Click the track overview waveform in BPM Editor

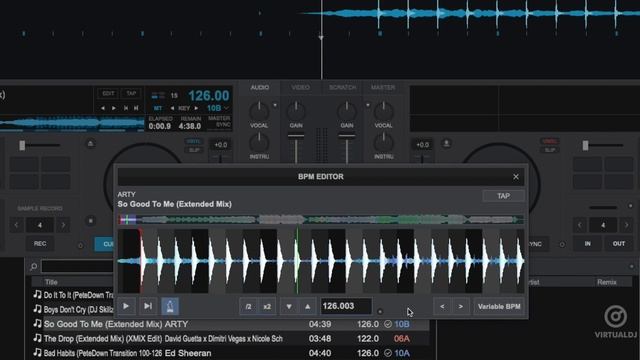tap(321, 220)
